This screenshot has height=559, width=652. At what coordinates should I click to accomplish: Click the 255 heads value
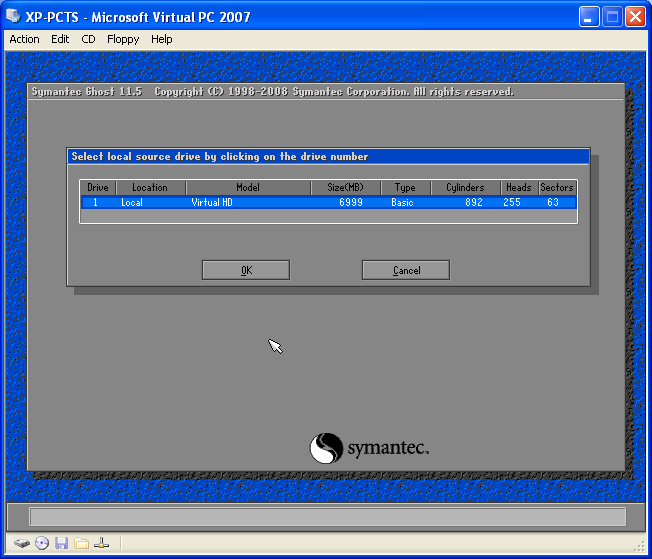pos(512,203)
